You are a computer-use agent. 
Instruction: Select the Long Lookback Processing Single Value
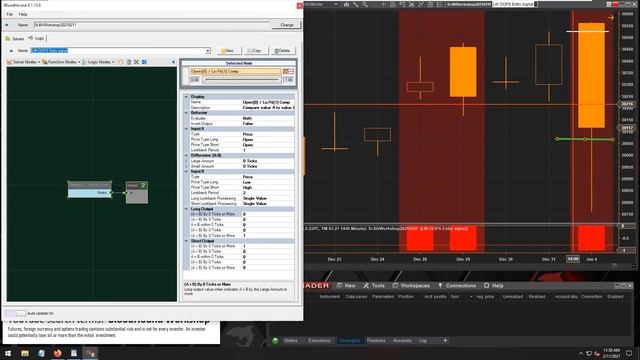point(255,198)
